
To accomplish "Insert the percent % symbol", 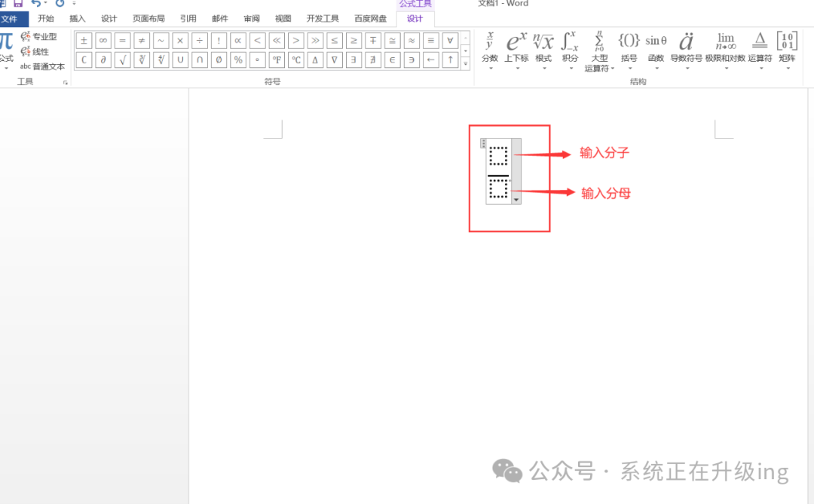I will point(237,60).
